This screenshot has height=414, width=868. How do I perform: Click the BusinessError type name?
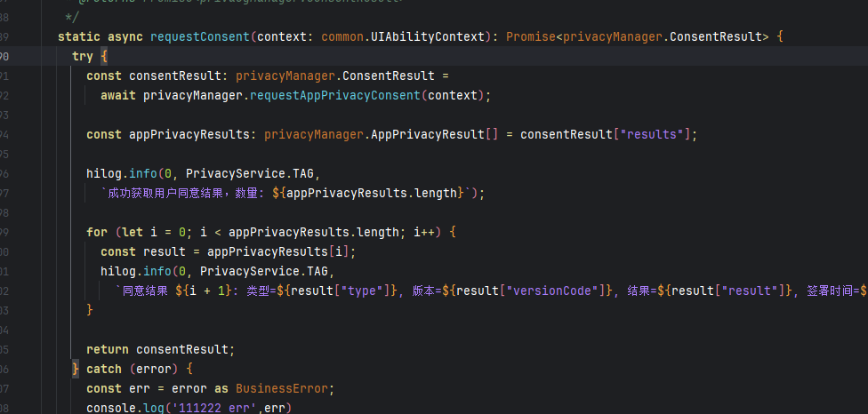pyautogui.click(x=285, y=388)
